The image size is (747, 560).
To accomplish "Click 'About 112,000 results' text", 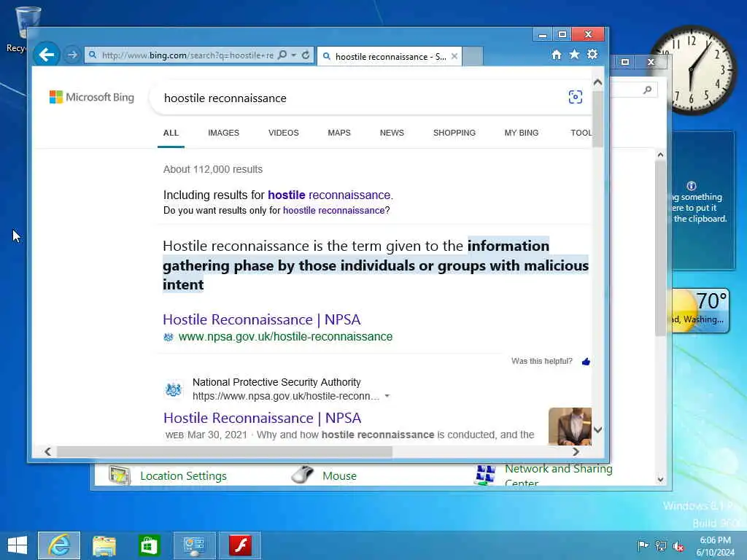I will [x=212, y=169].
